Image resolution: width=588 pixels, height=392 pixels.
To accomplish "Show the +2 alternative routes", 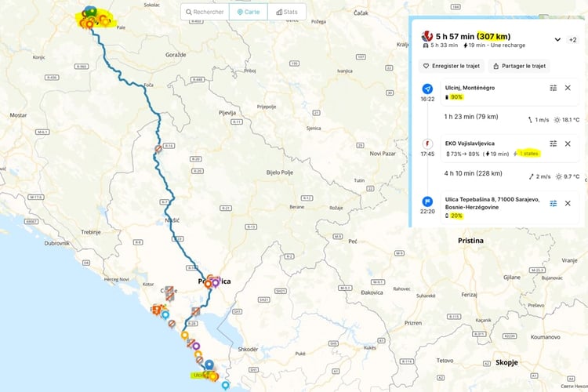I will tap(573, 39).
